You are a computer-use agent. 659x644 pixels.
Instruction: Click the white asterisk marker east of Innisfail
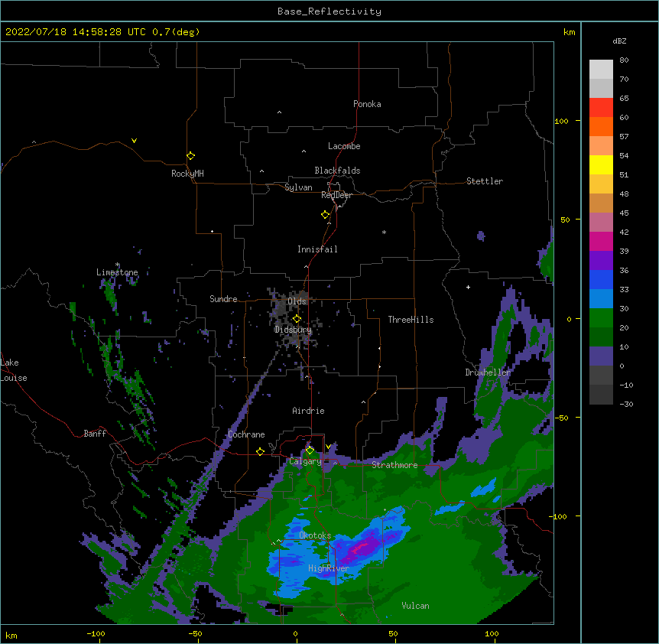(384, 232)
